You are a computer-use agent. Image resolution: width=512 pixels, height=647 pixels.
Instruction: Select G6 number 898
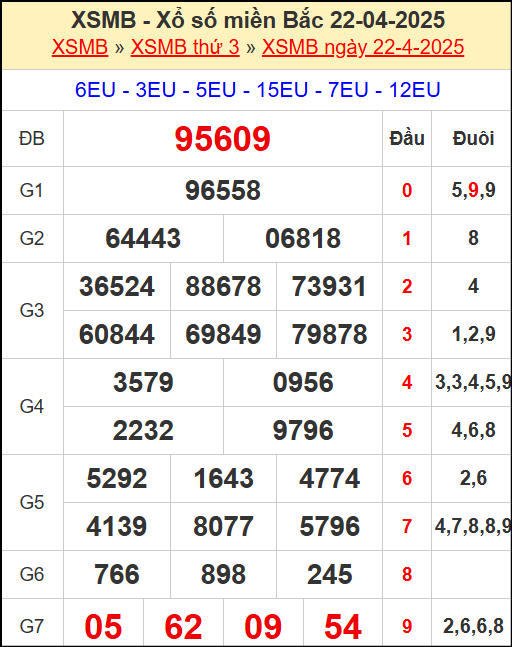tap(223, 574)
